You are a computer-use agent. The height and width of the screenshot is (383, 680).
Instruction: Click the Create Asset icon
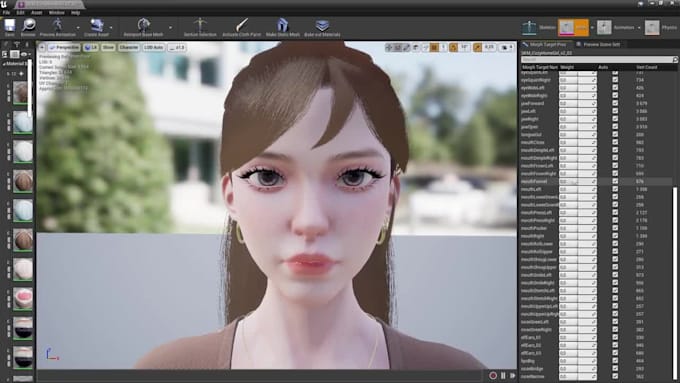[97, 25]
